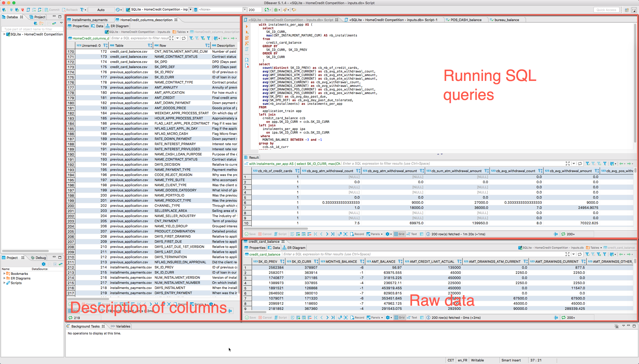Click the new database connection plug icon
Viewport: 639px width, 364px height.
pos(4,10)
